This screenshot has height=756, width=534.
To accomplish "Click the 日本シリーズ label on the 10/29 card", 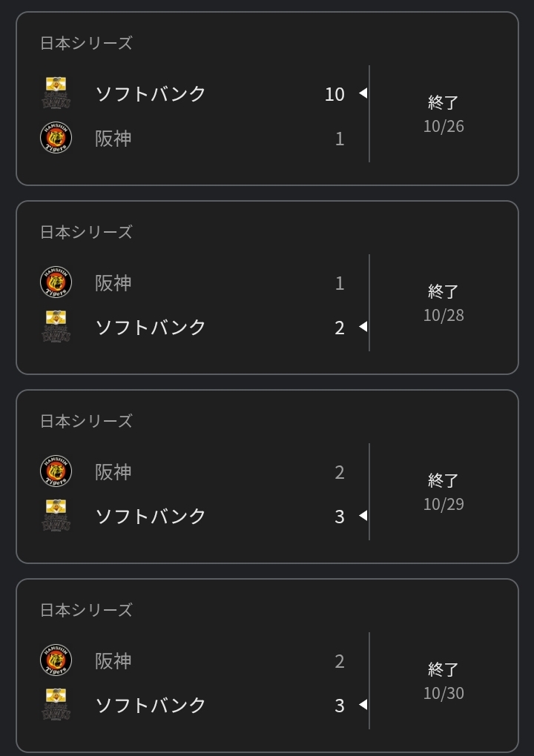I will pos(86,421).
